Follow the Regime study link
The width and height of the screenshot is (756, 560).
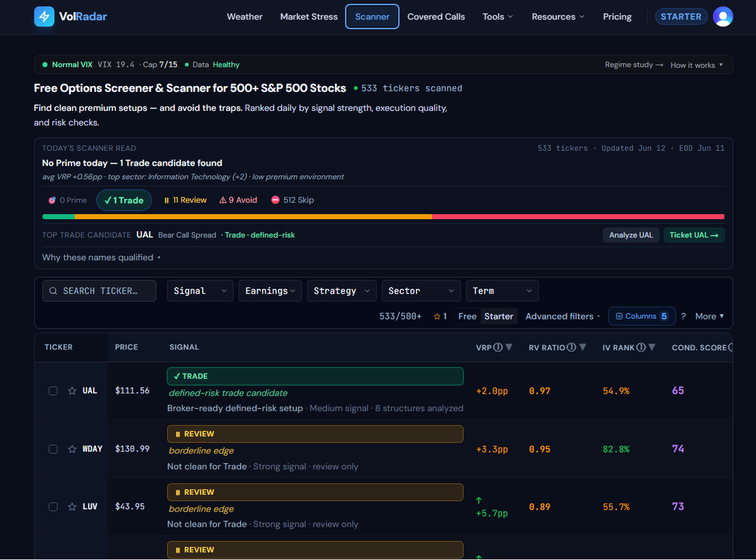pos(634,65)
